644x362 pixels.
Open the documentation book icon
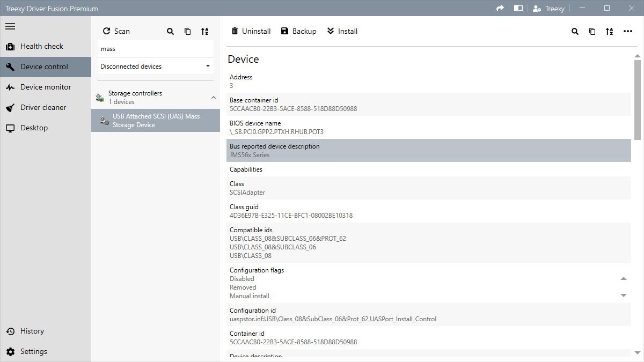(518, 8)
